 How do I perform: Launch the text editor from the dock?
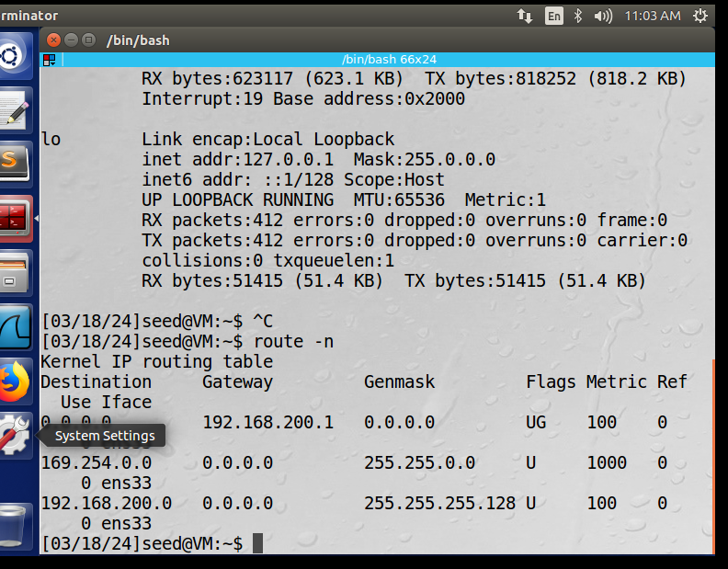[x=15, y=109]
